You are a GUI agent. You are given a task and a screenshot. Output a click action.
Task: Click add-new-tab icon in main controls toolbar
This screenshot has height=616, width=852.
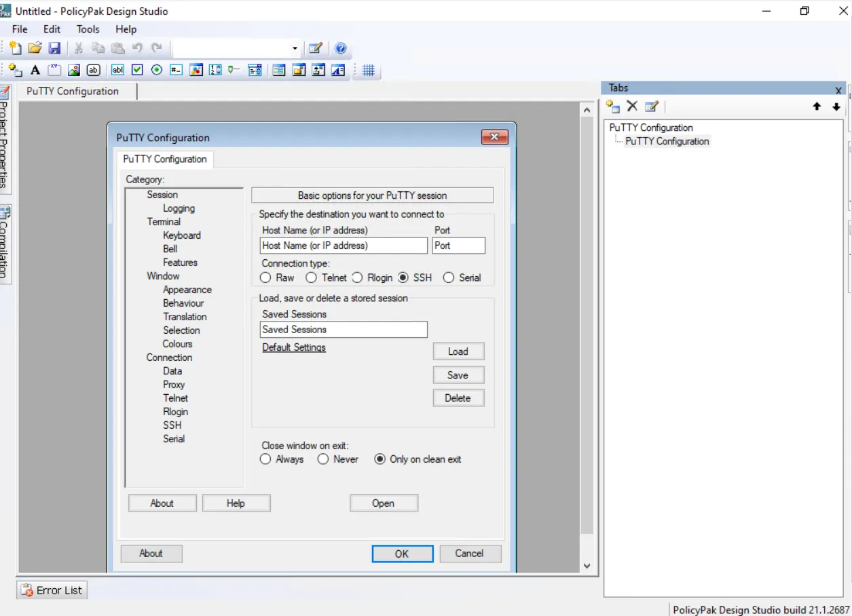(x=16, y=70)
